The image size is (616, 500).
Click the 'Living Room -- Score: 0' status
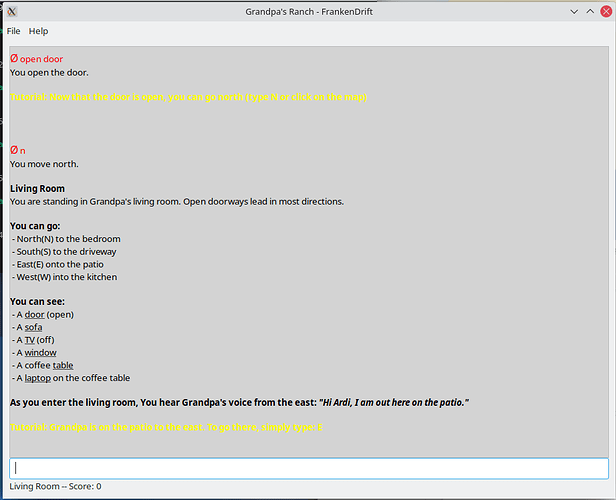coord(55,486)
